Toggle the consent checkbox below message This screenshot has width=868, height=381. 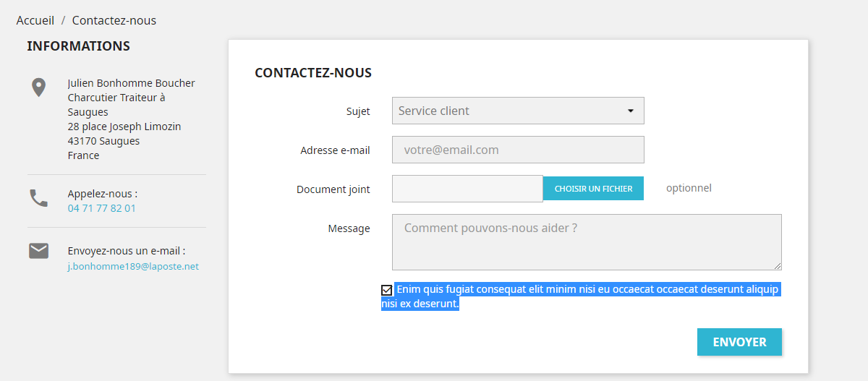pos(387,290)
